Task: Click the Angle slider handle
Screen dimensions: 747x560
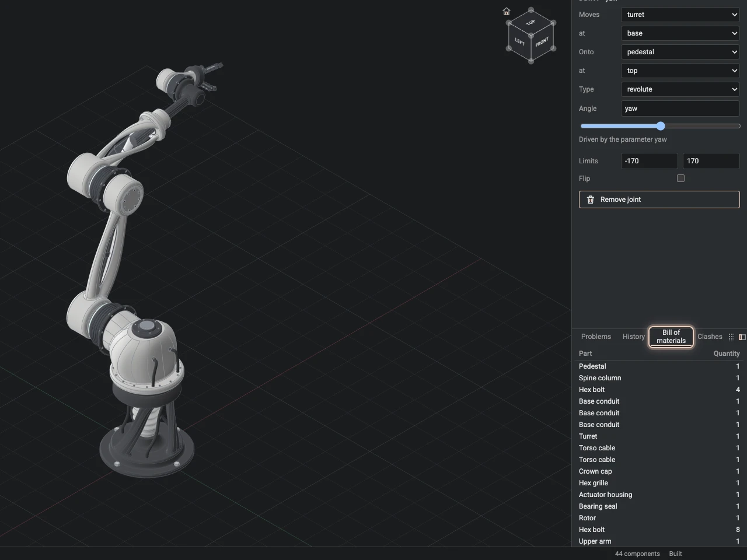Action: point(661,126)
